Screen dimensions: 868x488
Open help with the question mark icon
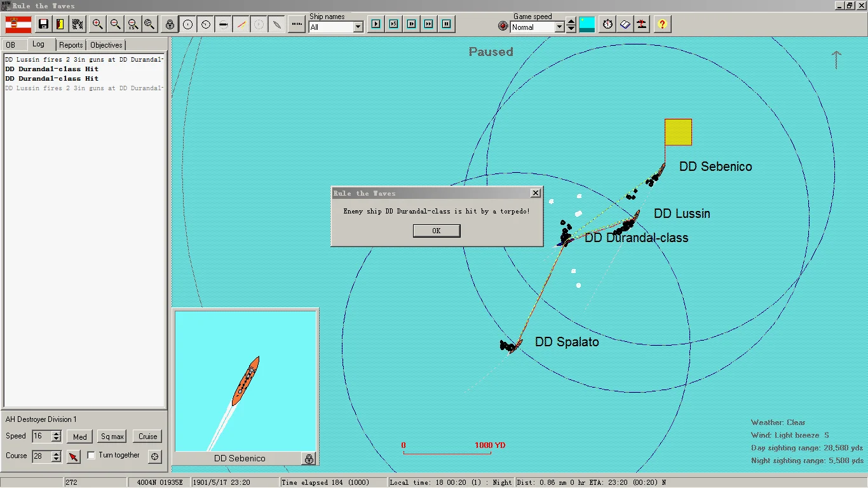pos(663,24)
